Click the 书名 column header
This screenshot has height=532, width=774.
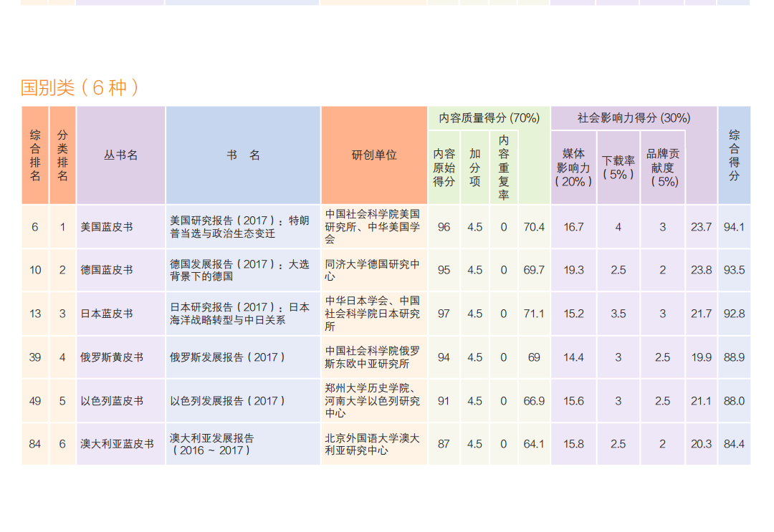pyautogui.click(x=243, y=155)
